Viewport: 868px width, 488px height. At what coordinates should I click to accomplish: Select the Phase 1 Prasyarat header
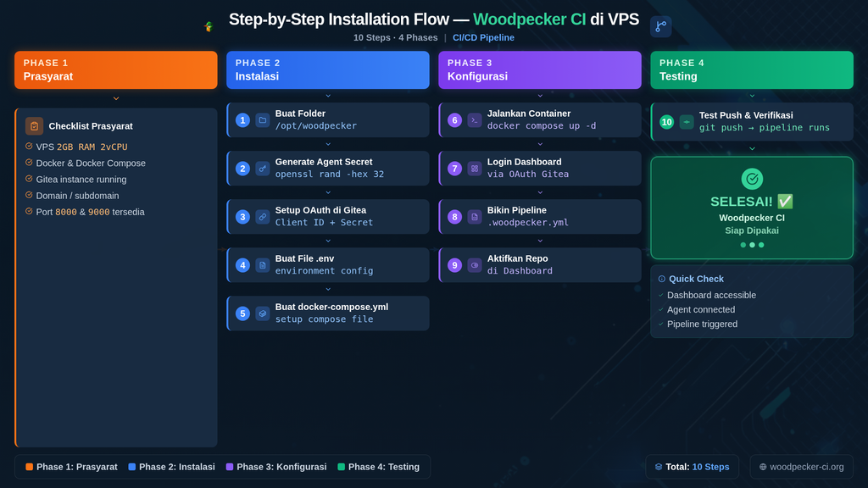[x=115, y=69]
